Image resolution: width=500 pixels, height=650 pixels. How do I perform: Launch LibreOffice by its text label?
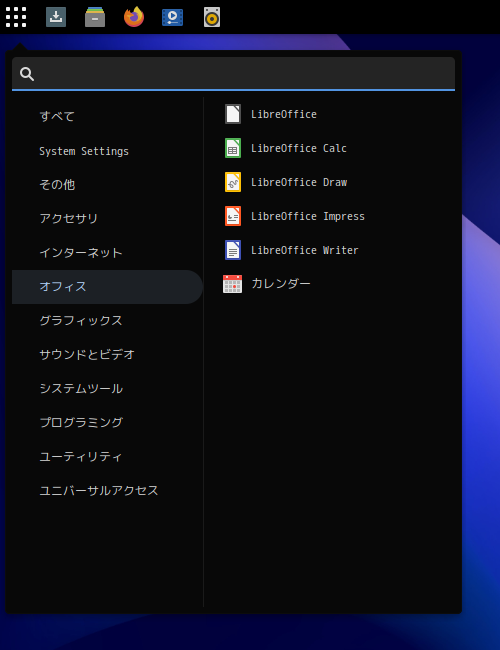[284, 114]
